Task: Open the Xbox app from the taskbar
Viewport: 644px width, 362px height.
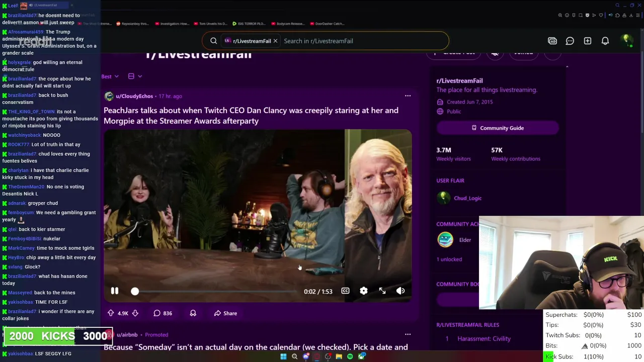Action: (361, 356)
